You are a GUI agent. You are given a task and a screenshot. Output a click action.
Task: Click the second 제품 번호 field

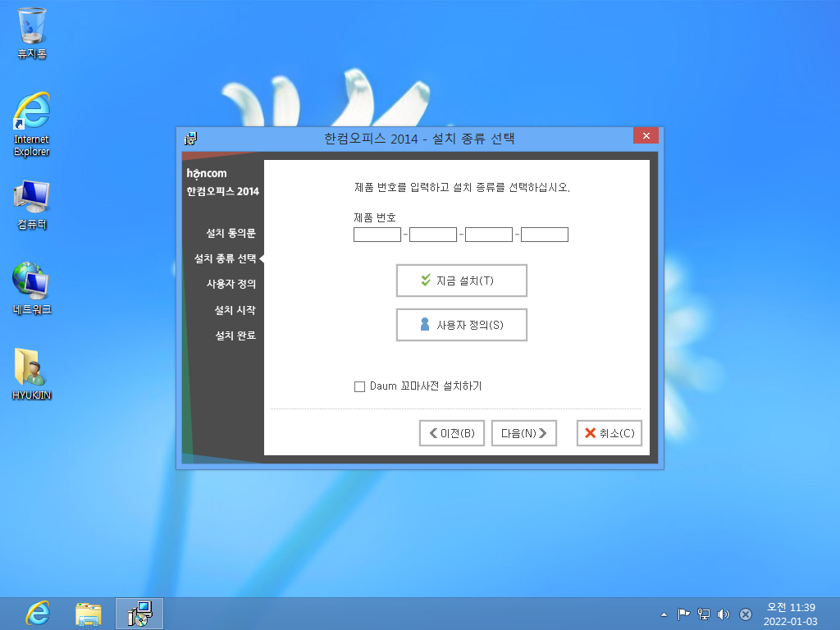point(433,235)
